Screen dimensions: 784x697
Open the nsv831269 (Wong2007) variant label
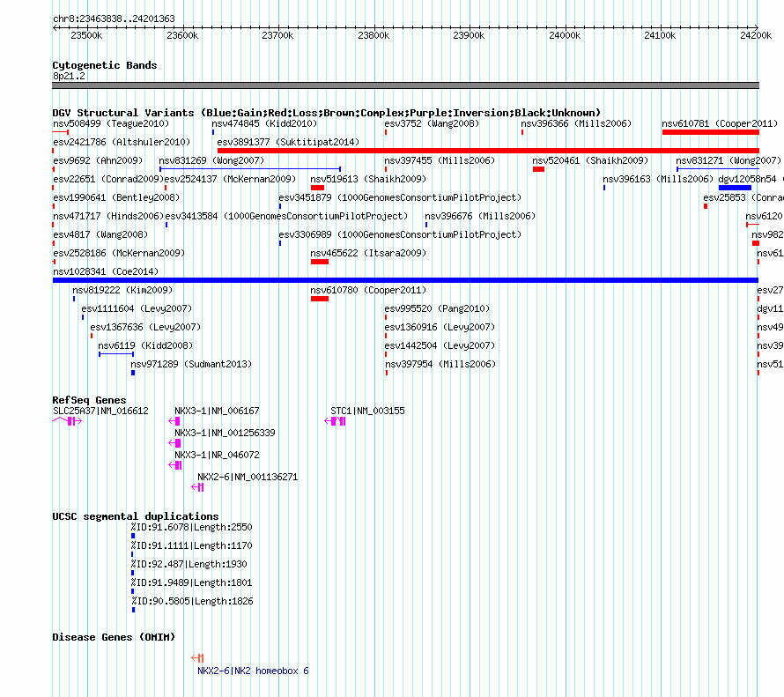click(x=211, y=160)
